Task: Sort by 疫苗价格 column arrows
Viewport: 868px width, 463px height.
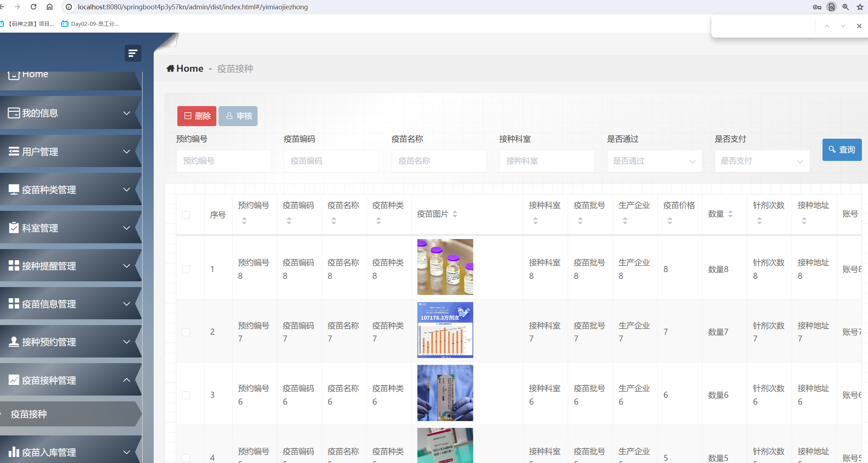Action: tap(670, 221)
